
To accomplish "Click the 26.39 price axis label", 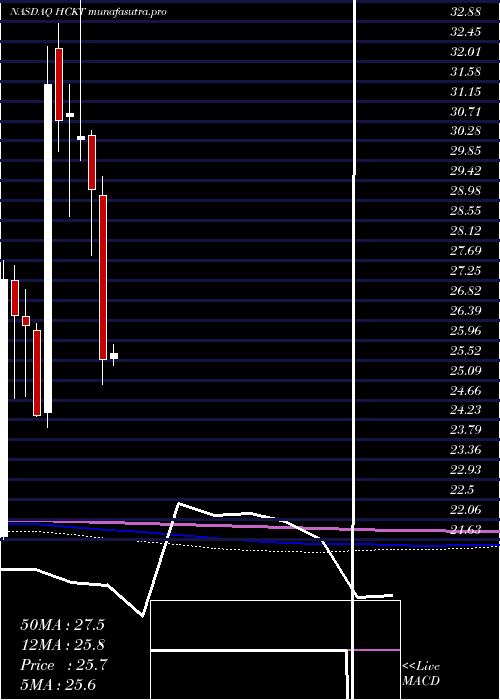I will tap(466, 310).
